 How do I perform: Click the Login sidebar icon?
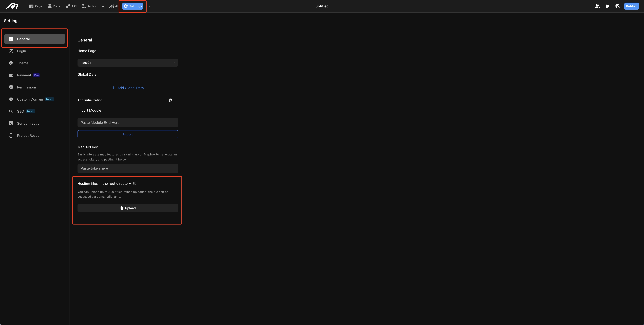[11, 51]
